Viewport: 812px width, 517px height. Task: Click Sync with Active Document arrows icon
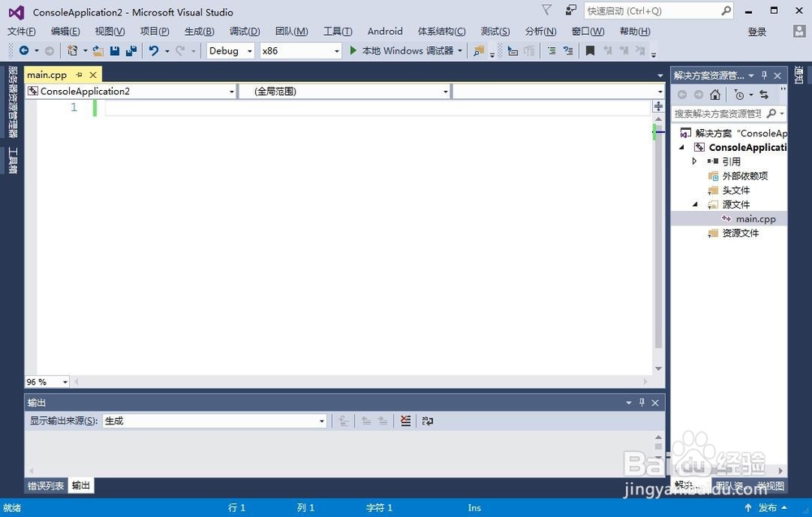coord(764,94)
